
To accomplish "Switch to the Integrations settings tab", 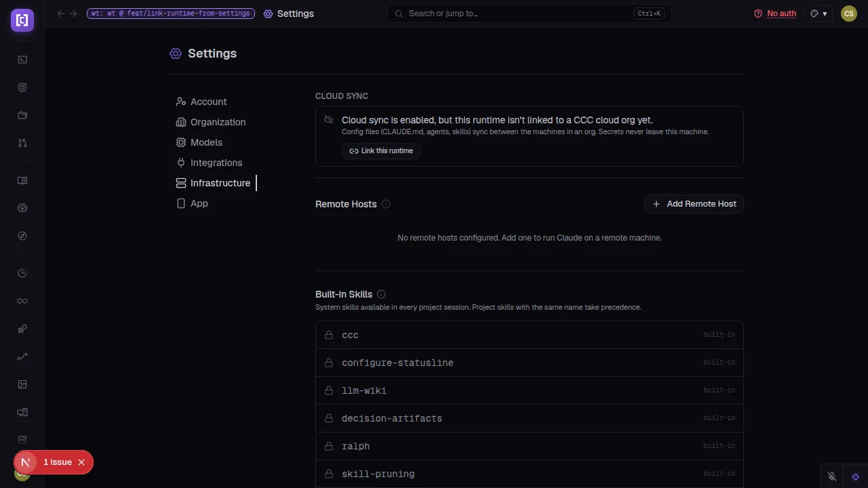I will pyautogui.click(x=209, y=163).
